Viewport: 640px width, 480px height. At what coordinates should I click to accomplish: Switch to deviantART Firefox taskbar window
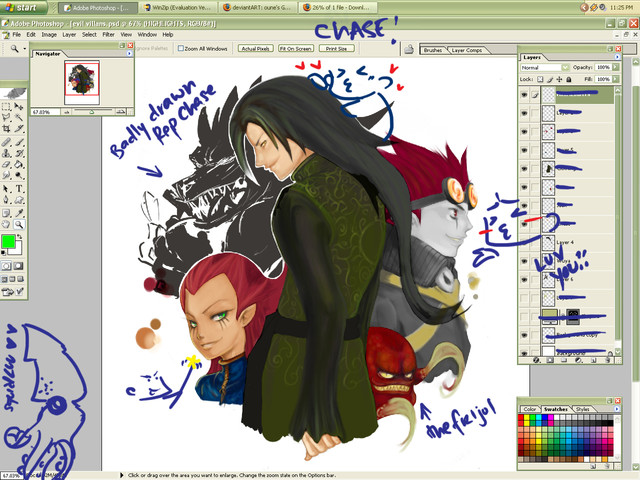click(x=258, y=7)
